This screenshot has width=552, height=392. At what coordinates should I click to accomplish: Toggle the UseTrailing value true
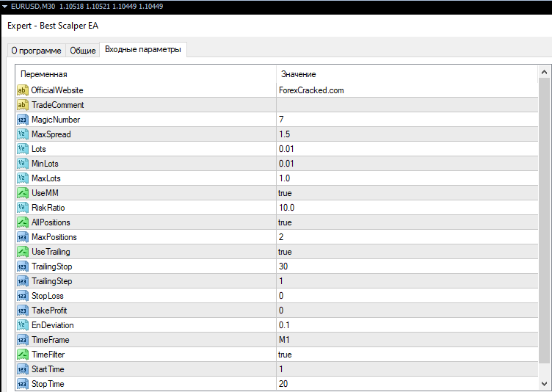[x=285, y=252]
